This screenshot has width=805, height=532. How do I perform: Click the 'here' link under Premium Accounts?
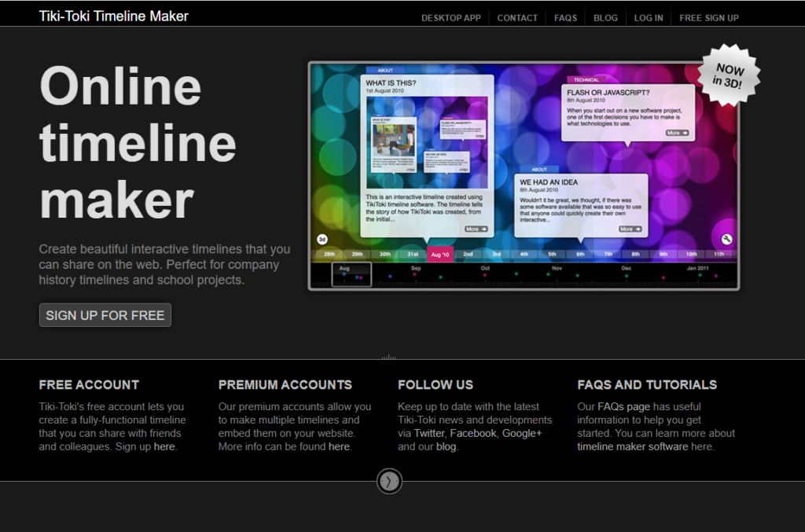tap(339, 446)
